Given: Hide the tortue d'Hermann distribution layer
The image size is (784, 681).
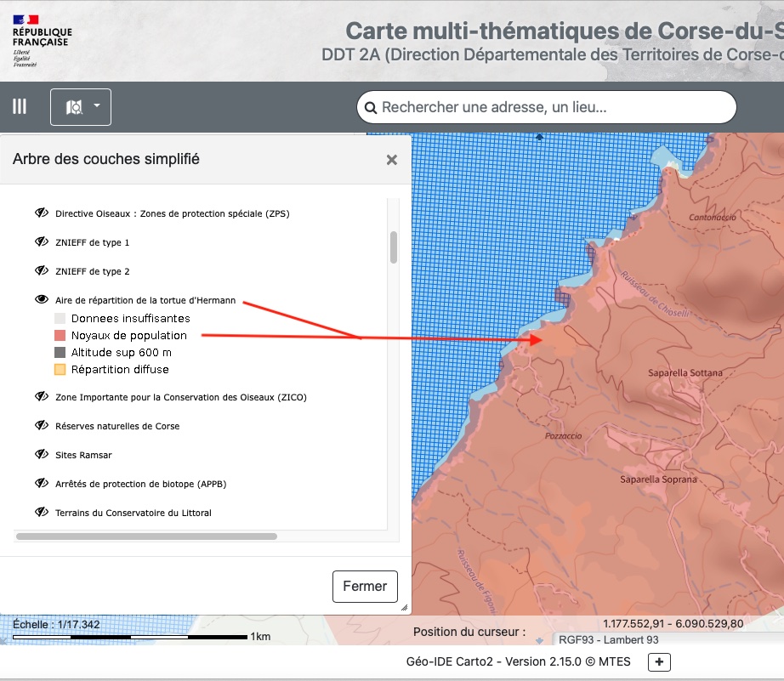Looking at the screenshot, I should [40, 300].
